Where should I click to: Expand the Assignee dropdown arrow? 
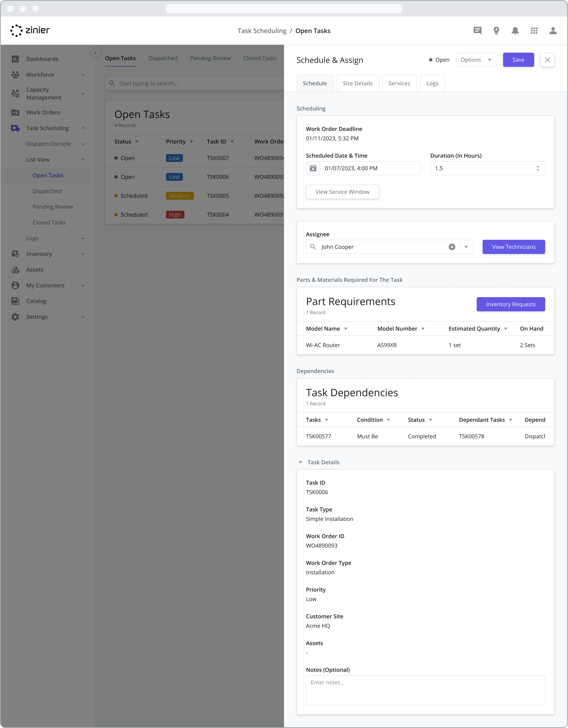(x=466, y=247)
